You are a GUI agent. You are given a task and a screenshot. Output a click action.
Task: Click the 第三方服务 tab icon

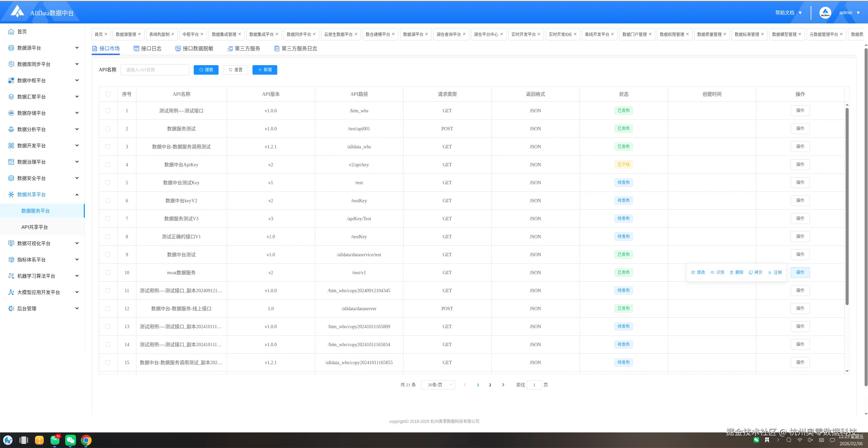[230, 49]
